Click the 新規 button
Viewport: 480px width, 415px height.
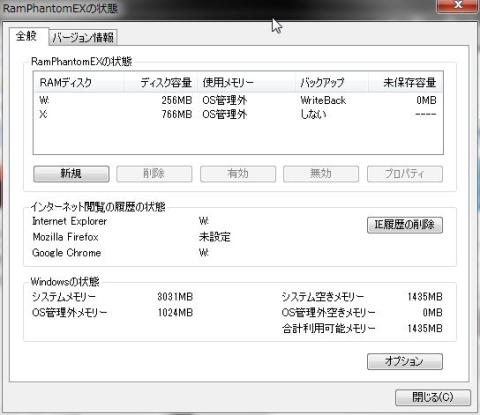point(71,174)
